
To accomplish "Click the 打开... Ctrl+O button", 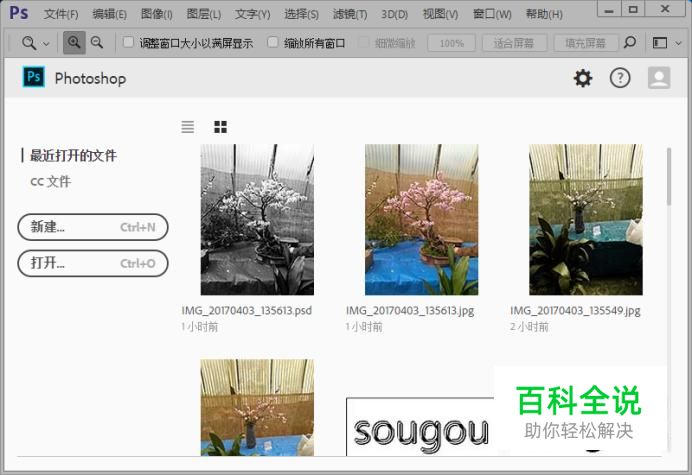I will coord(93,264).
